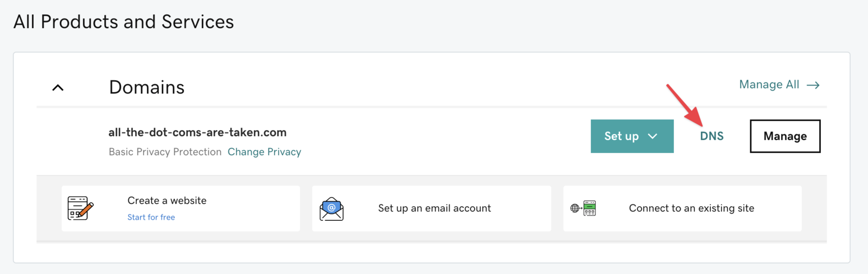Click the Basic Privacy Protection label
868x274 pixels.
click(165, 152)
